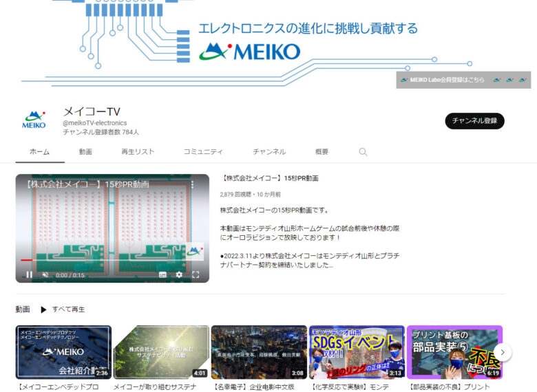Screen dimensions: 537x392
Task: Click the 0:00 / 0:15 time display
Action: tap(70, 275)
